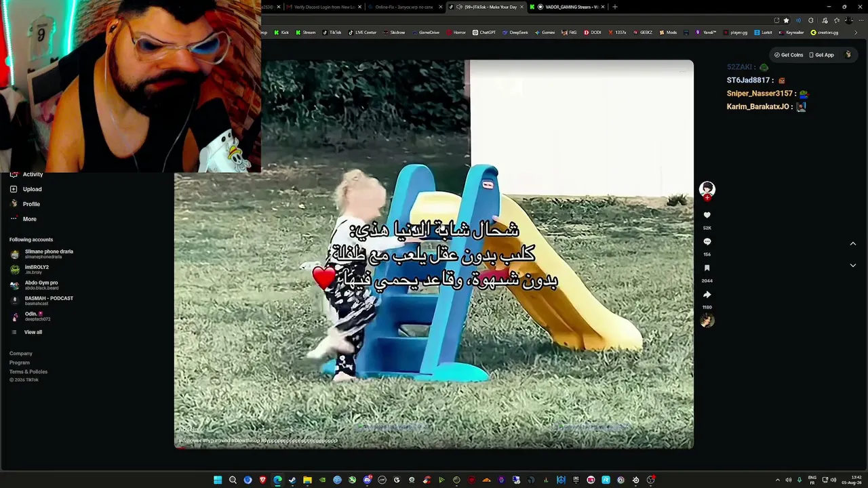The image size is (868, 488).
Task: Open the spinning sound disc icon
Action: [x=707, y=321]
